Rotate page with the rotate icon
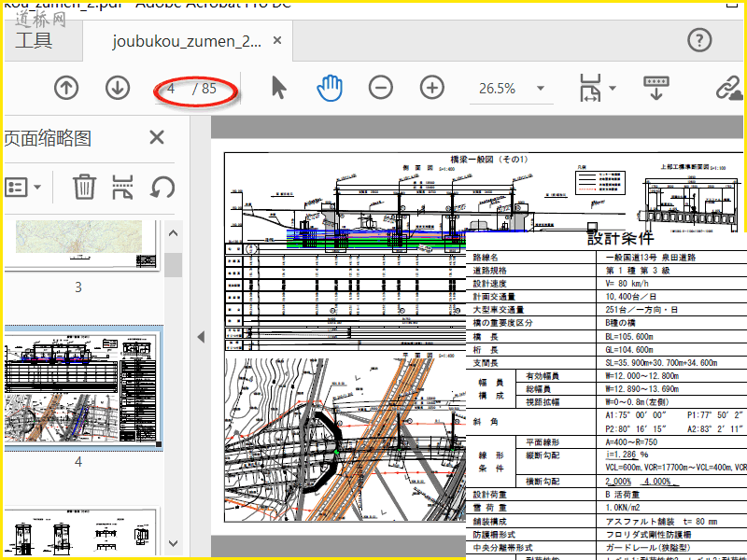The width and height of the screenshot is (747, 560). 162,187
